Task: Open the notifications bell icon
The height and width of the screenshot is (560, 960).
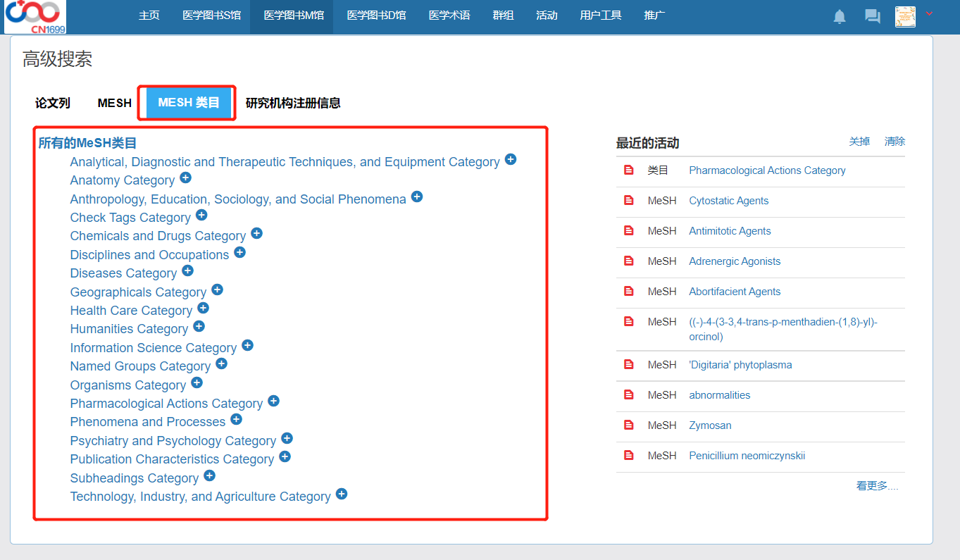Action: click(840, 17)
